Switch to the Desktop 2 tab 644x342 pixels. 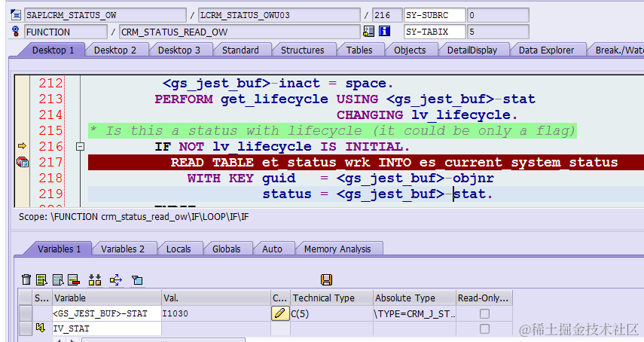(x=115, y=50)
